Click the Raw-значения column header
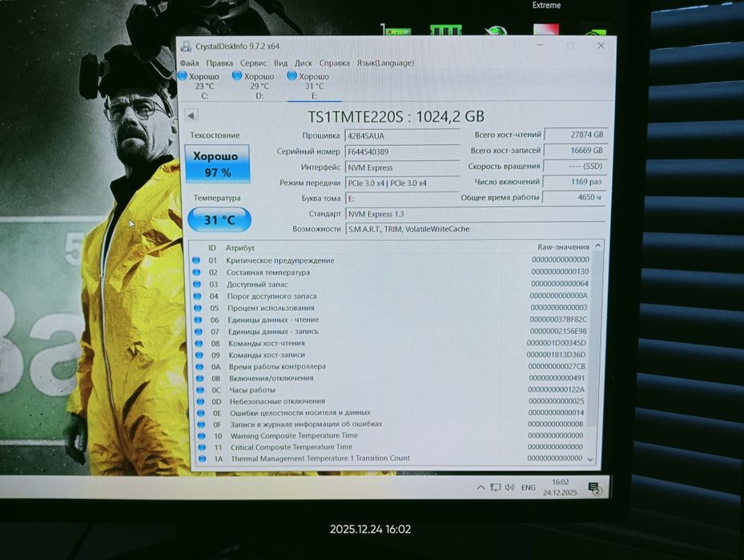Viewport: 744px width, 560px height. click(x=563, y=247)
